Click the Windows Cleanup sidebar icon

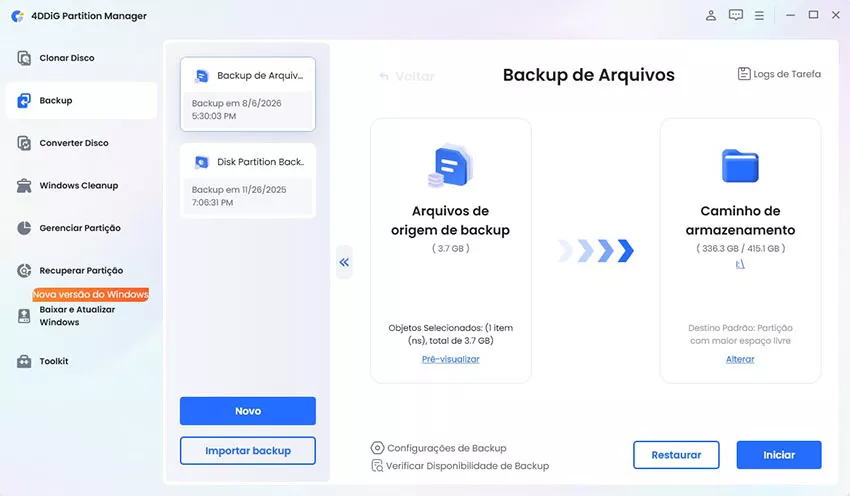24,185
